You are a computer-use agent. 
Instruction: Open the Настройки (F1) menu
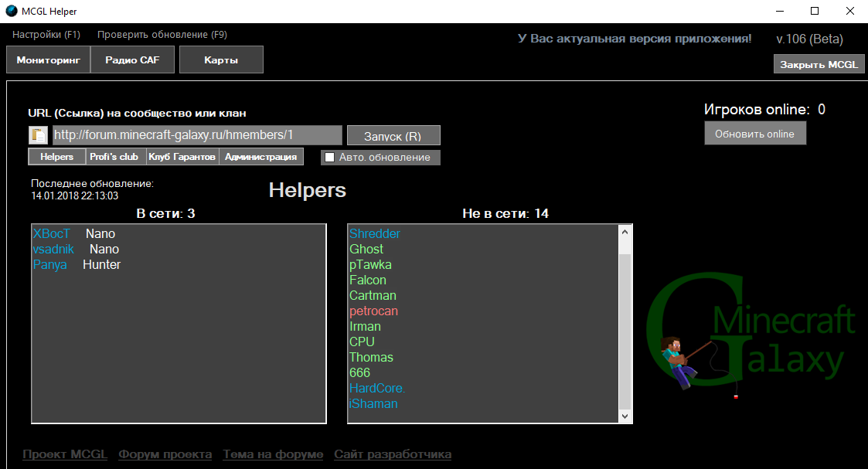[x=46, y=34]
